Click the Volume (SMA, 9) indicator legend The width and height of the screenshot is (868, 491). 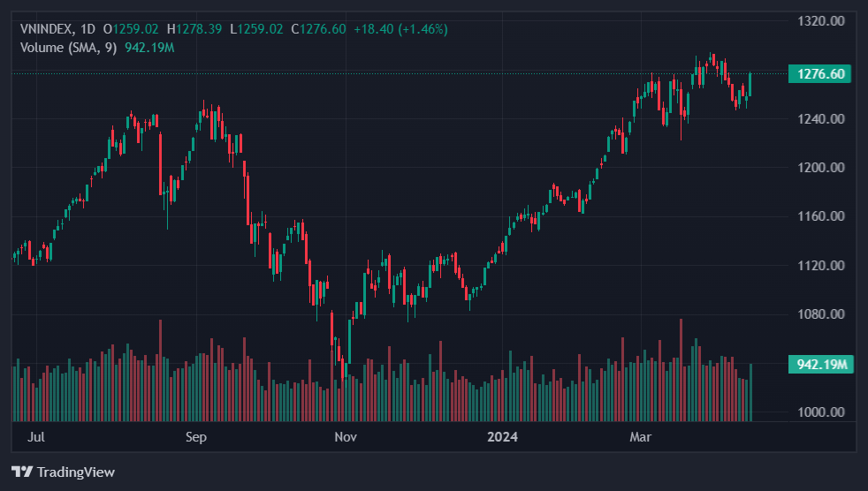69,47
